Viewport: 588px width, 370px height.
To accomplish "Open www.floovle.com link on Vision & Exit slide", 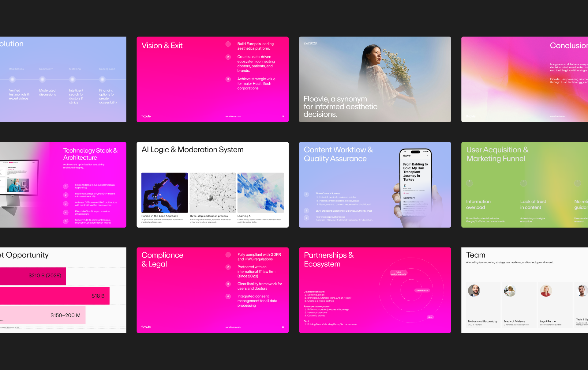I will point(233,116).
